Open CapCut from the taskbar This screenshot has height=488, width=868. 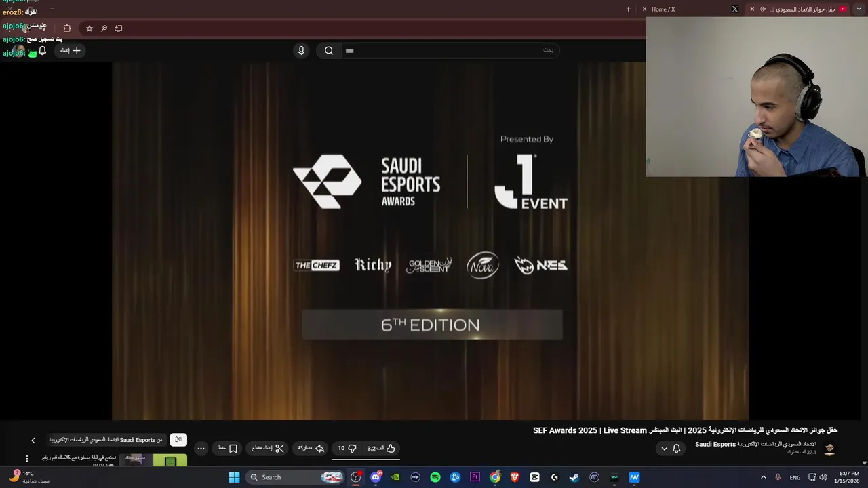coord(534,477)
